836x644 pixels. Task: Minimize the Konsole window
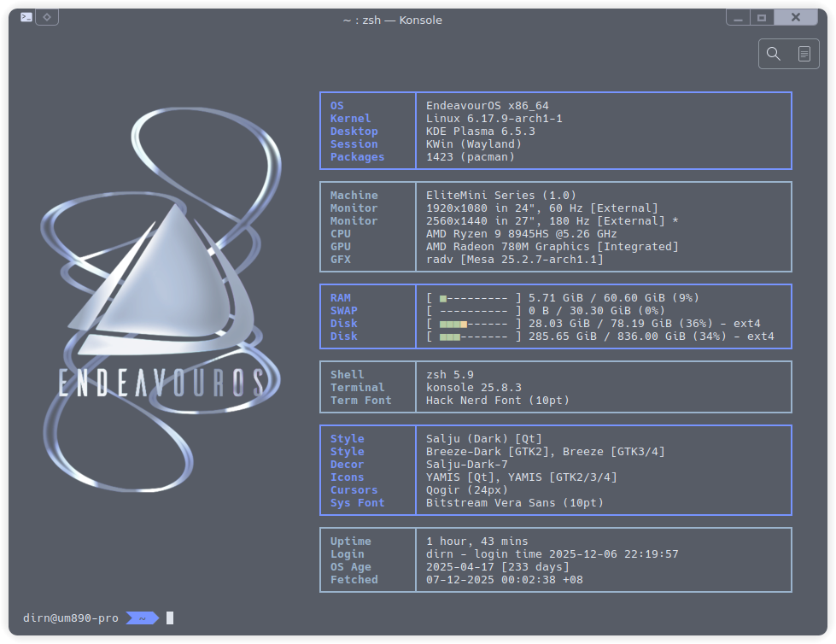[738, 17]
